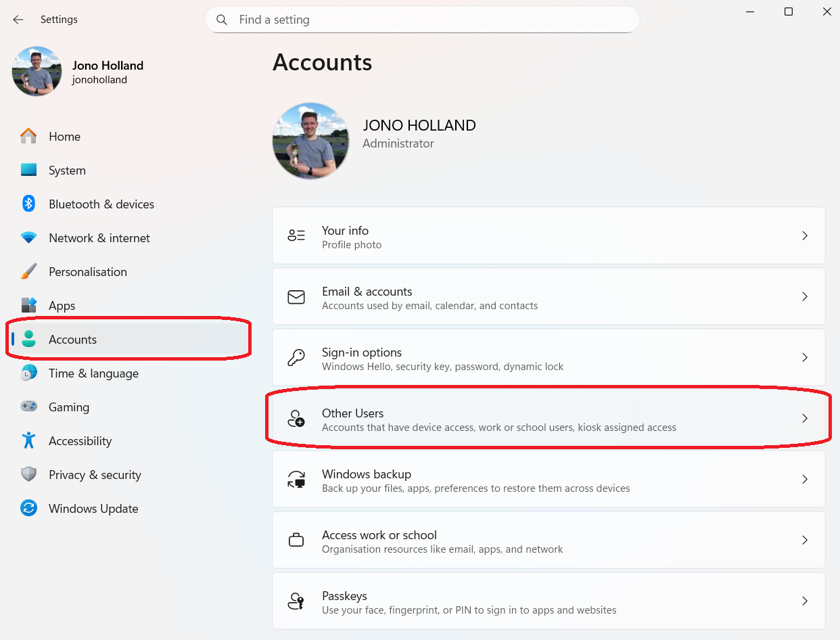Viewport: 840px width, 640px height.
Task: Click the large Accounts profile photo
Action: click(x=311, y=141)
